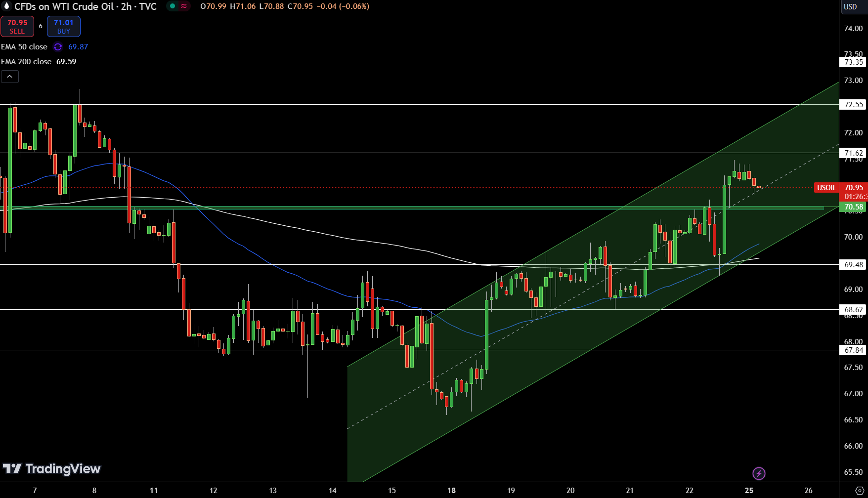Click the 73.00 price scale value
The image size is (868, 498).
pyautogui.click(x=853, y=81)
